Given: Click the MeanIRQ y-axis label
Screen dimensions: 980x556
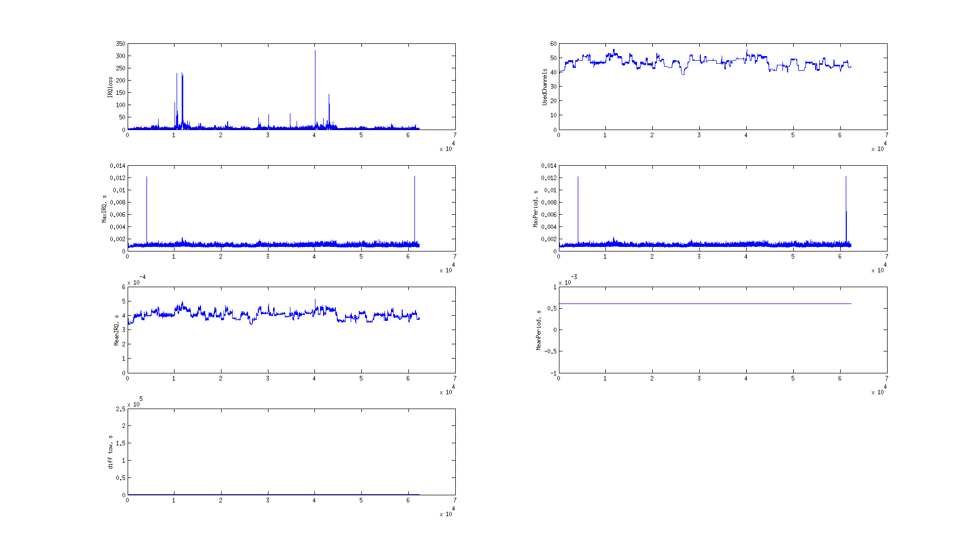Looking at the screenshot, I should coord(116,330).
